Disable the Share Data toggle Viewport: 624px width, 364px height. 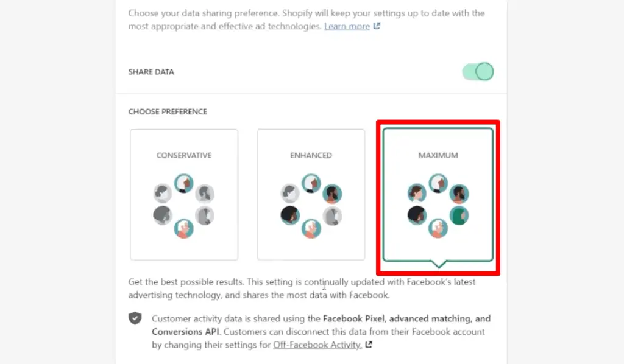pos(477,71)
